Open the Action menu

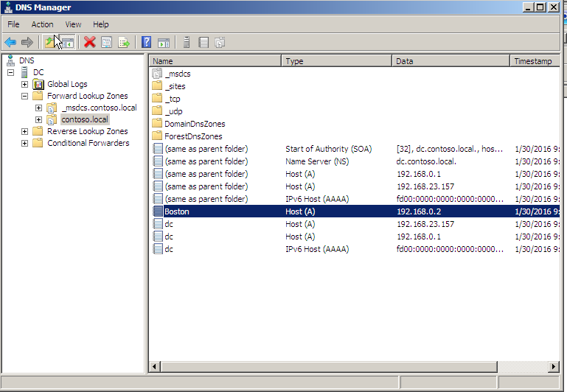click(x=42, y=24)
